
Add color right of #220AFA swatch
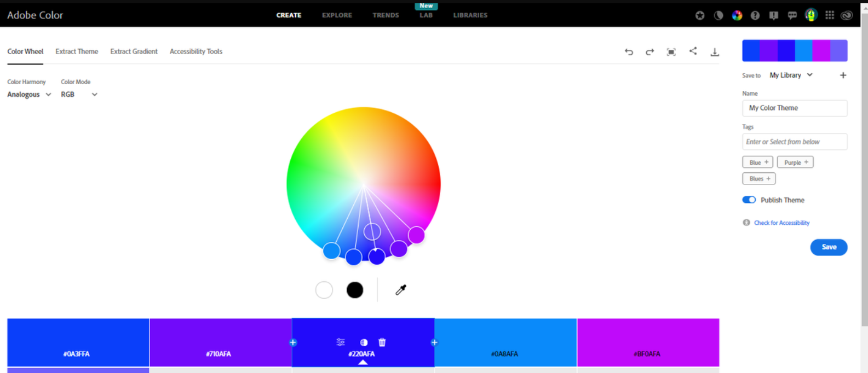coord(434,342)
